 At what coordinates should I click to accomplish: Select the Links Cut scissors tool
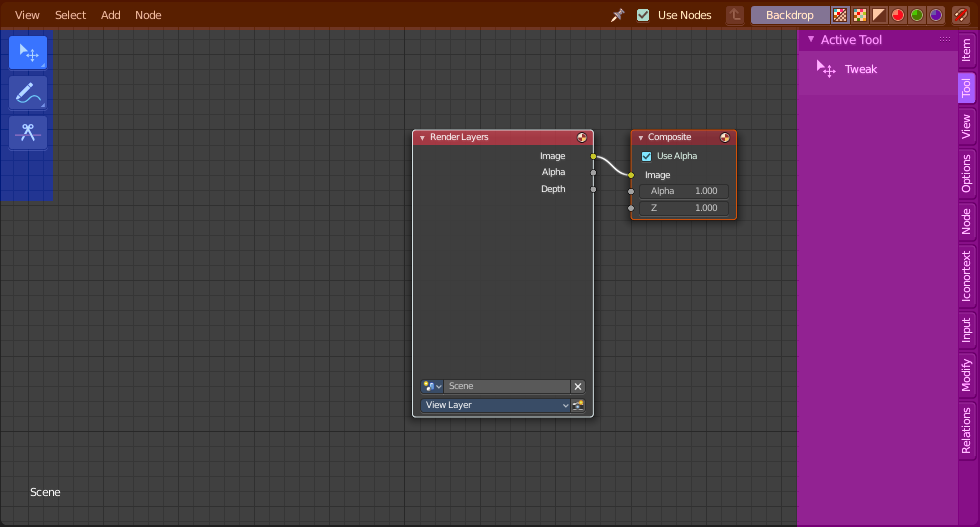pos(28,133)
